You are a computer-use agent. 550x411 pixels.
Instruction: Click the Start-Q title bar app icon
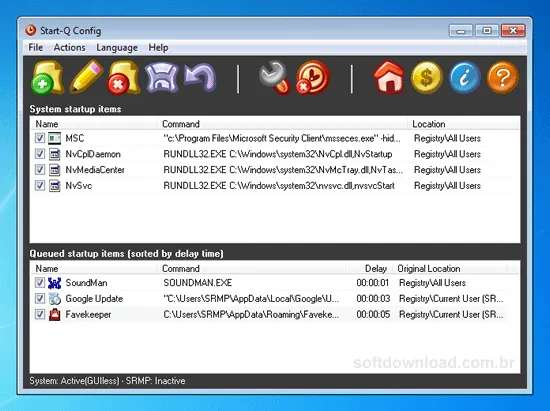(x=31, y=30)
